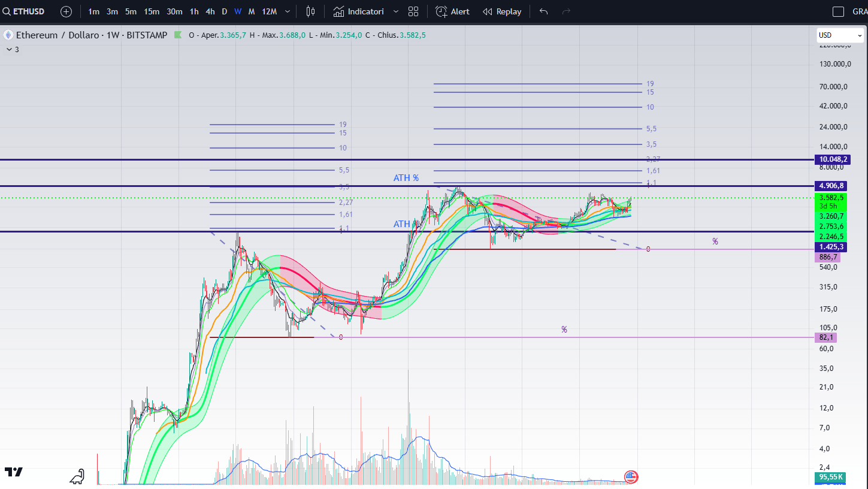Image resolution: width=868 pixels, height=489 pixels.
Task: Click the undo arrow icon
Action: [543, 11]
